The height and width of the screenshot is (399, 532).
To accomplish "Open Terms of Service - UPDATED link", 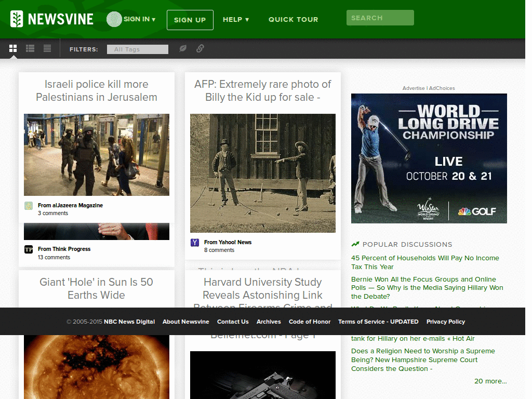I will coord(378,322).
